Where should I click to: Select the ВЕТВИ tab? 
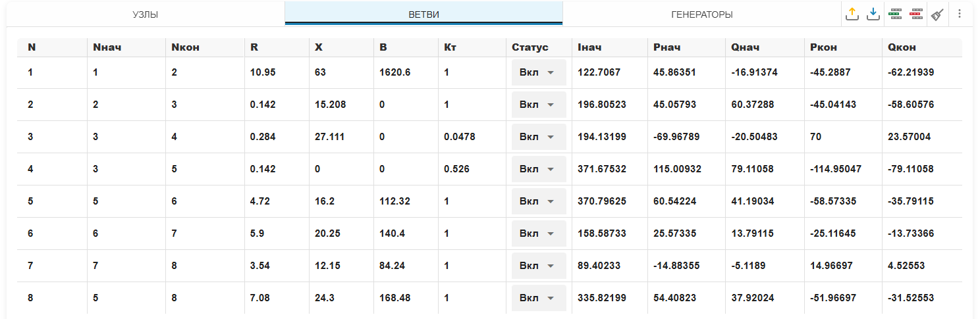point(423,14)
